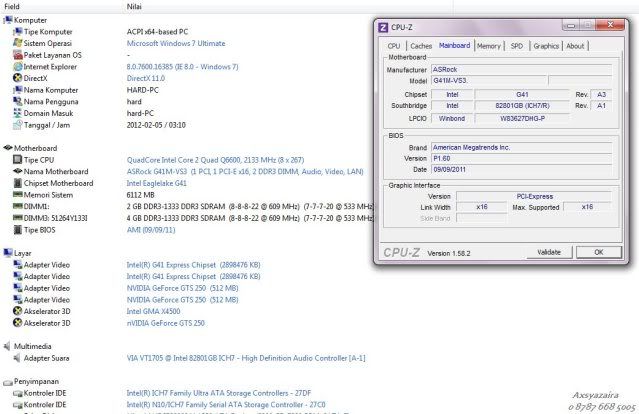The width and height of the screenshot is (639, 414).
Task: Select the HARD-PC computer name value
Action: [x=143, y=90]
